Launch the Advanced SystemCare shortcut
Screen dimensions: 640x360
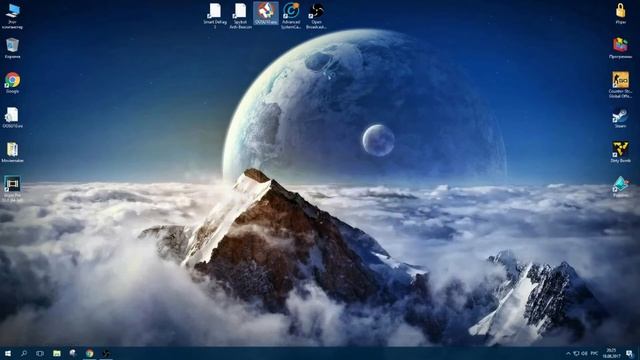(x=291, y=15)
